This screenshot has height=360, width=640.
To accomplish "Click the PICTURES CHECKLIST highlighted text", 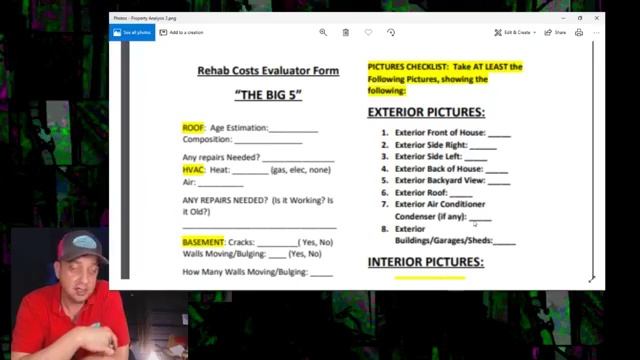I will (x=445, y=79).
